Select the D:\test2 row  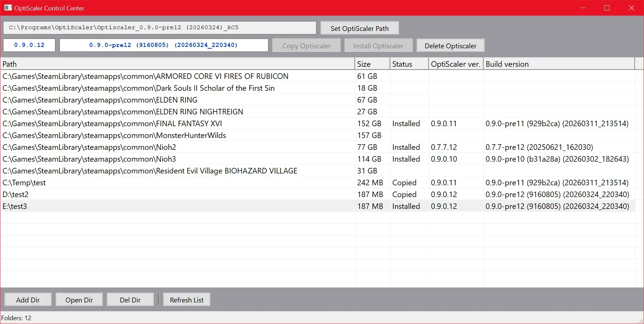coord(318,194)
